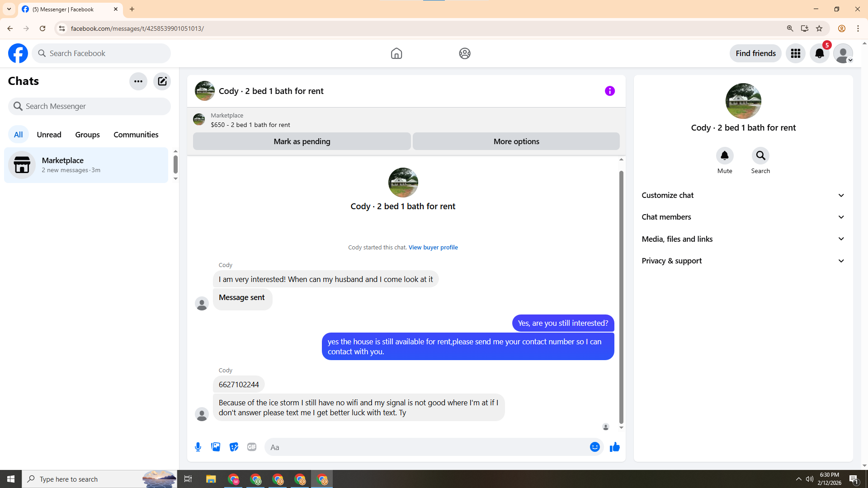Image resolution: width=868 pixels, height=488 pixels.
Task: Click the chat list scrollbar thumb
Action: [x=175, y=164]
